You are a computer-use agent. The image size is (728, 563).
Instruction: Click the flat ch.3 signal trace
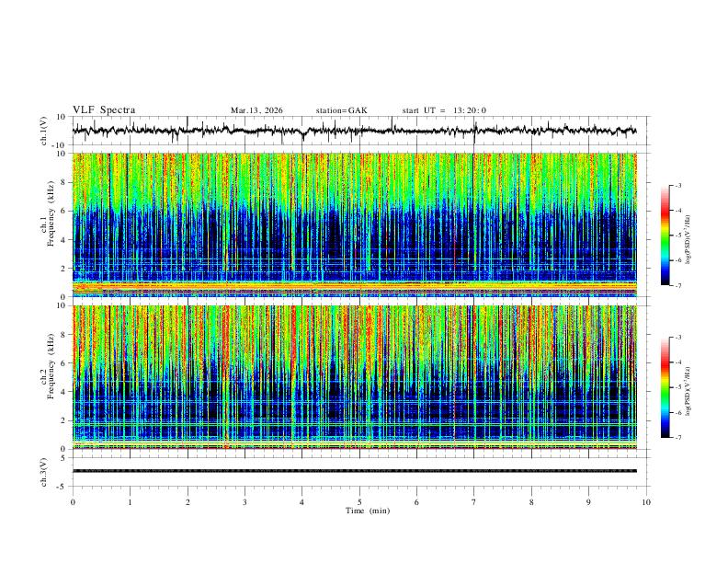click(354, 471)
